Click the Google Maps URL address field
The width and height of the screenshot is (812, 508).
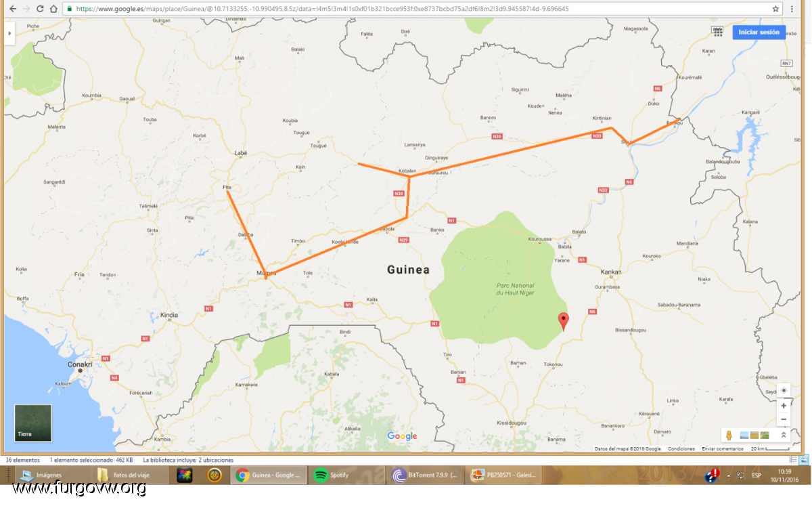click(423, 9)
